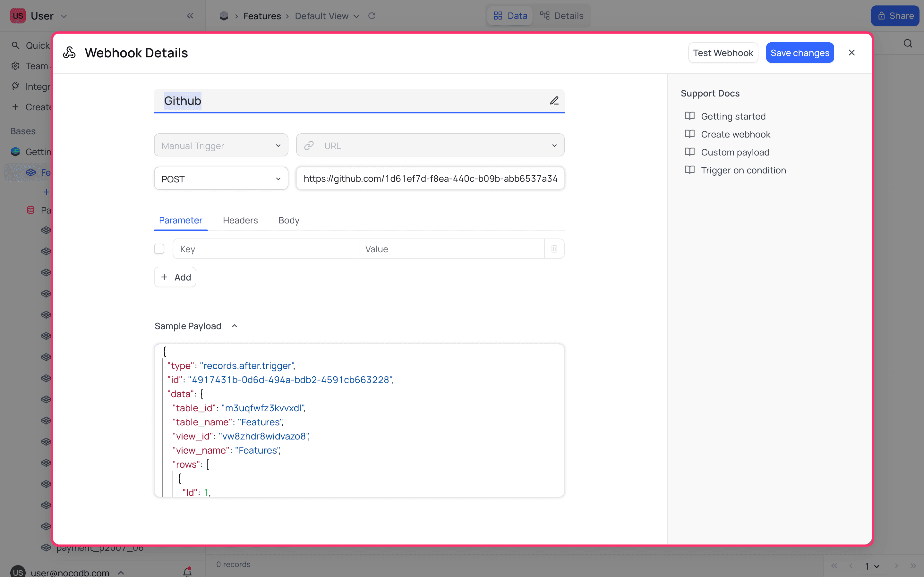924x577 pixels.
Task: Click the Save changes button
Action: (x=800, y=53)
